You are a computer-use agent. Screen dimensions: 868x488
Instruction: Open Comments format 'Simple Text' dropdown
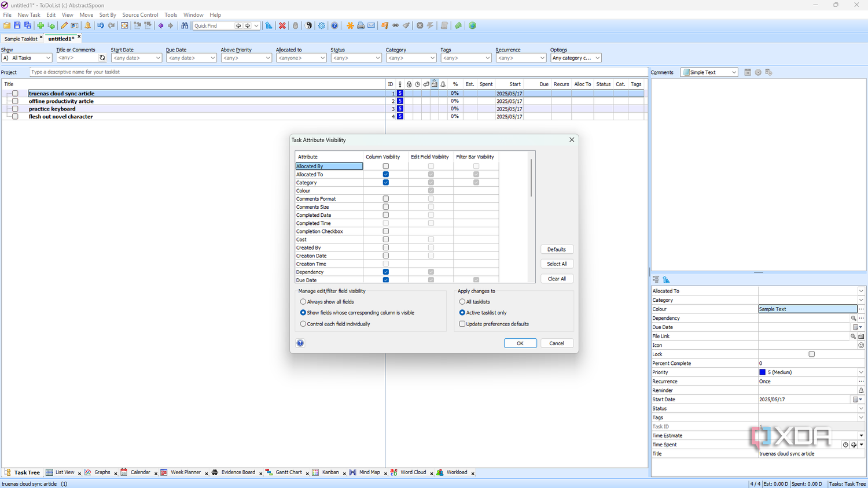click(709, 72)
